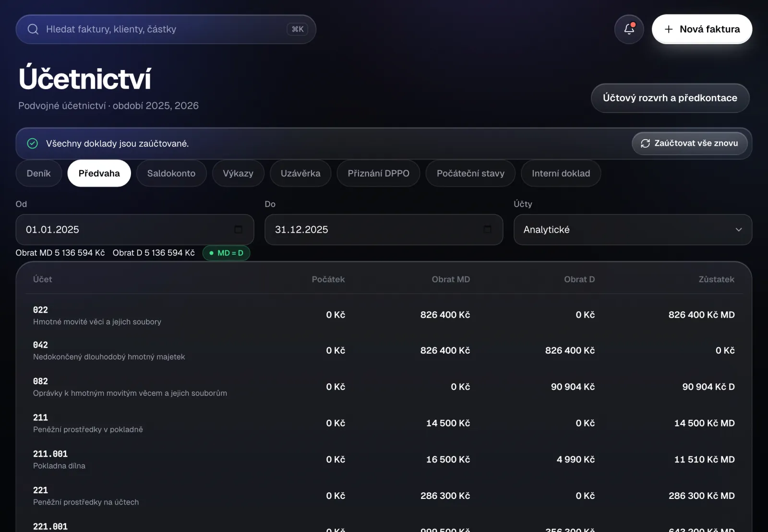The image size is (768, 532).
Task: Click Zaúčtovat vše znovu button
Action: (690, 143)
